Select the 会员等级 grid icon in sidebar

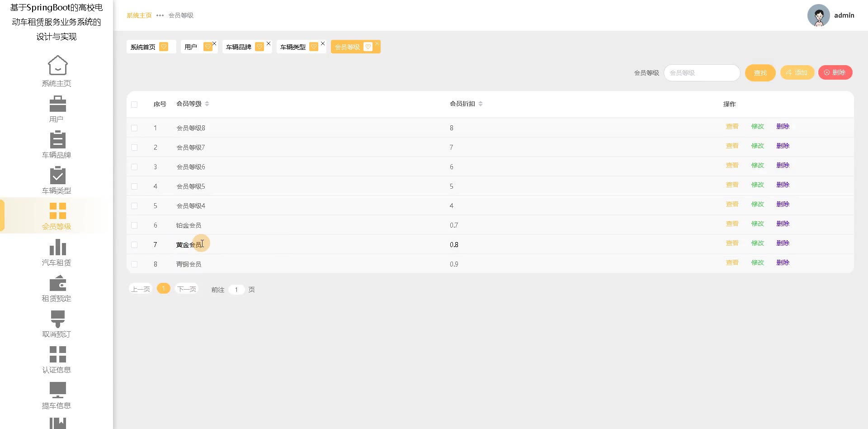point(57,211)
